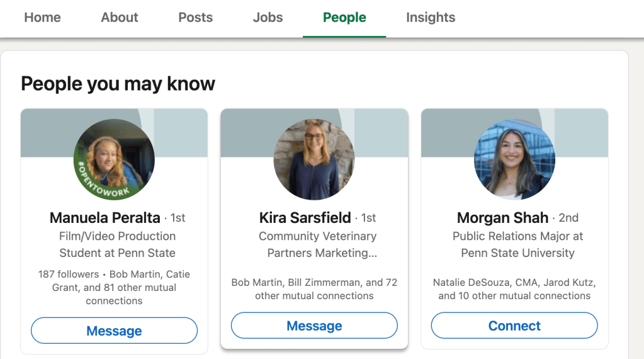Click Morgan Shah's profile photo
The height and width of the screenshot is (359, 644).
[514, 159]
